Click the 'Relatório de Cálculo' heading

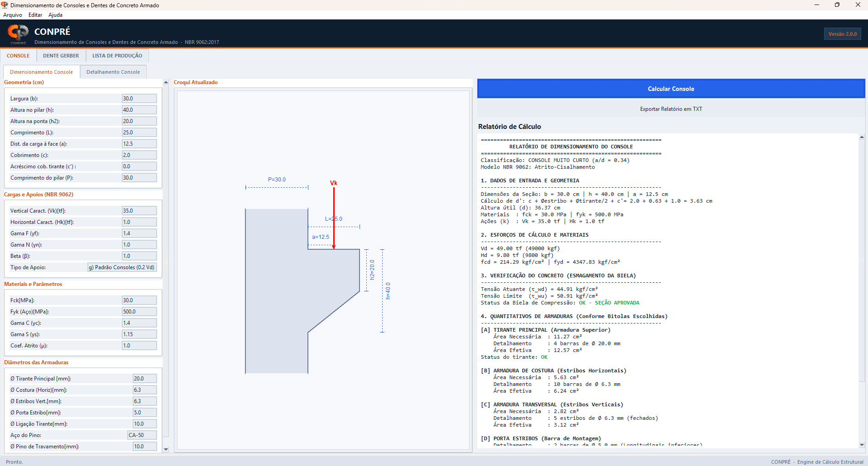click(x=509, y=127)
